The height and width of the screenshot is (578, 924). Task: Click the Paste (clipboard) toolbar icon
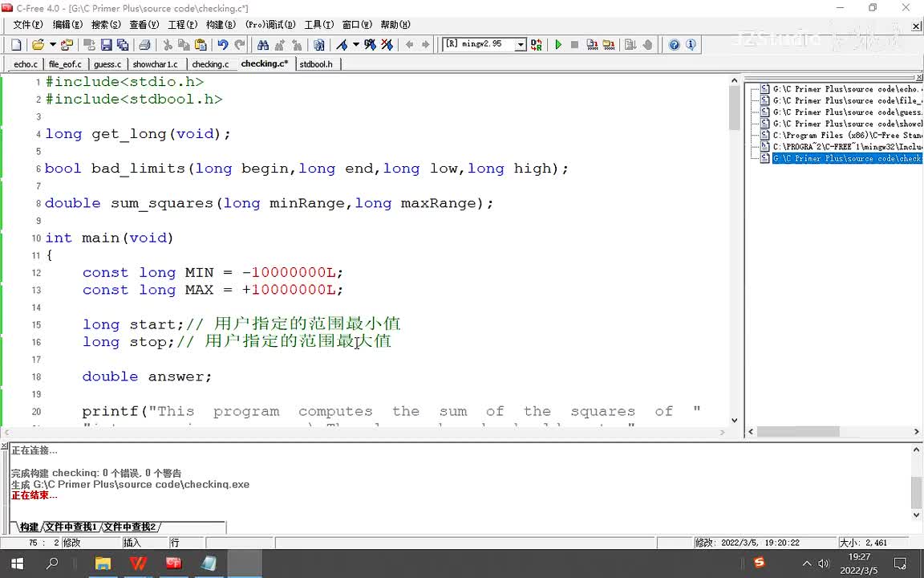(x=201, y=45)
